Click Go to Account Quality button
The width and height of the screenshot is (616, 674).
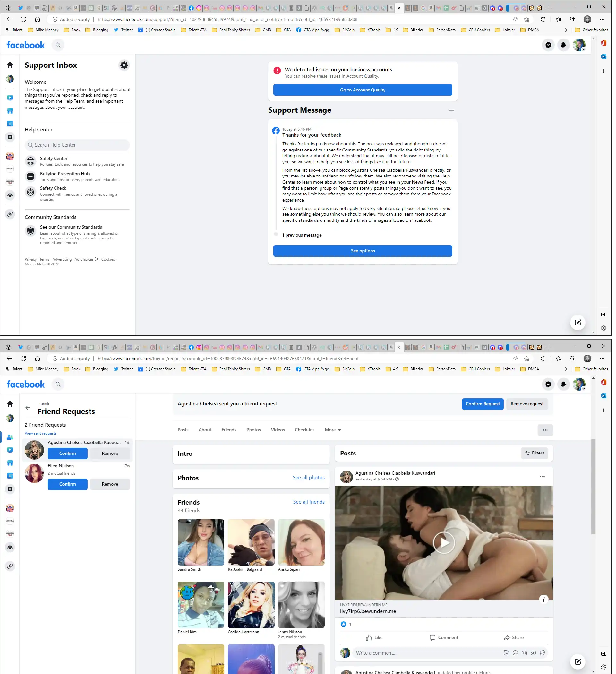363,90
